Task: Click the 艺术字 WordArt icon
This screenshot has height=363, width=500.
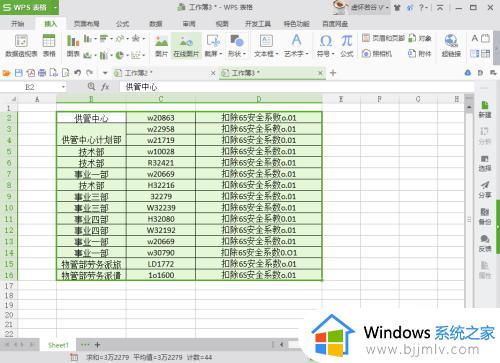Action: (x=296, y=41)
